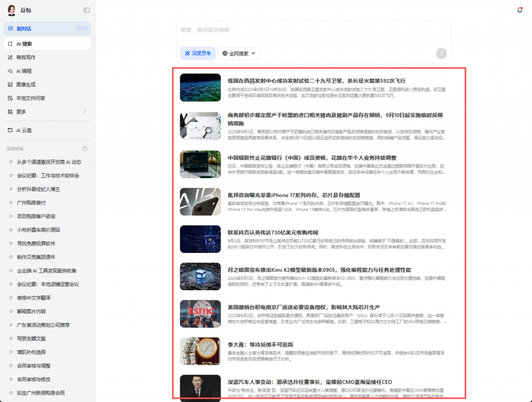Image resolution: width=532 pixels, height=402 pixels.
Task: Click the history clock icon beside 历史对话
Action: pos(85,149)
